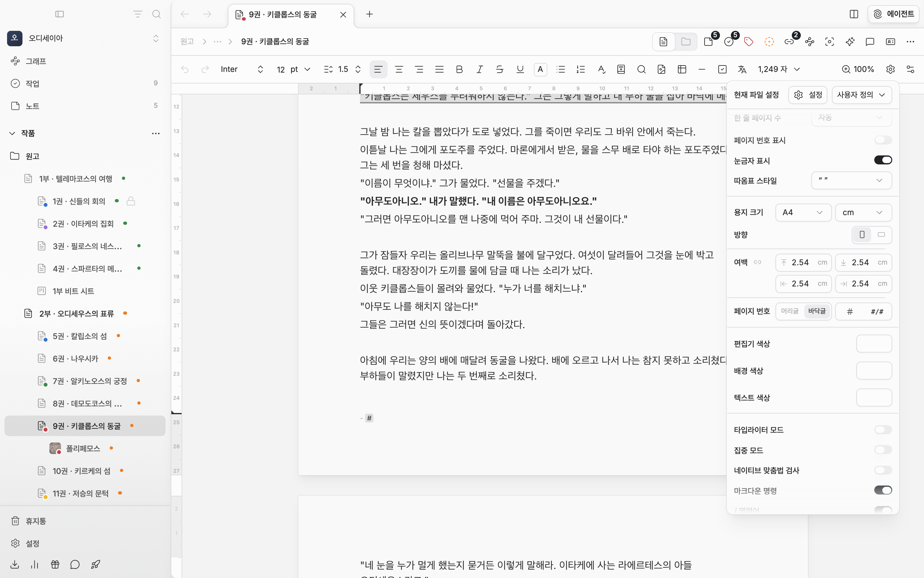Image resolution: width=924 pixels, height=578 pixels.
Task: Open 휴지통 in the sidebar
Action: 85,521
